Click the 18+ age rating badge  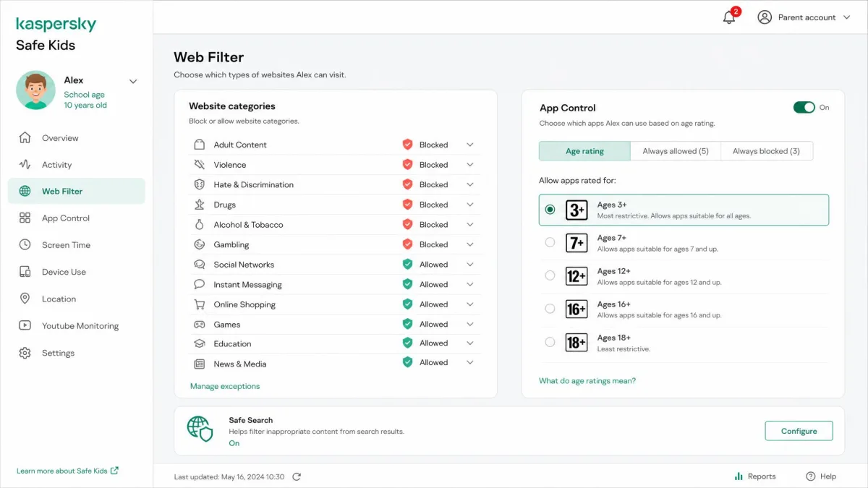576,342
